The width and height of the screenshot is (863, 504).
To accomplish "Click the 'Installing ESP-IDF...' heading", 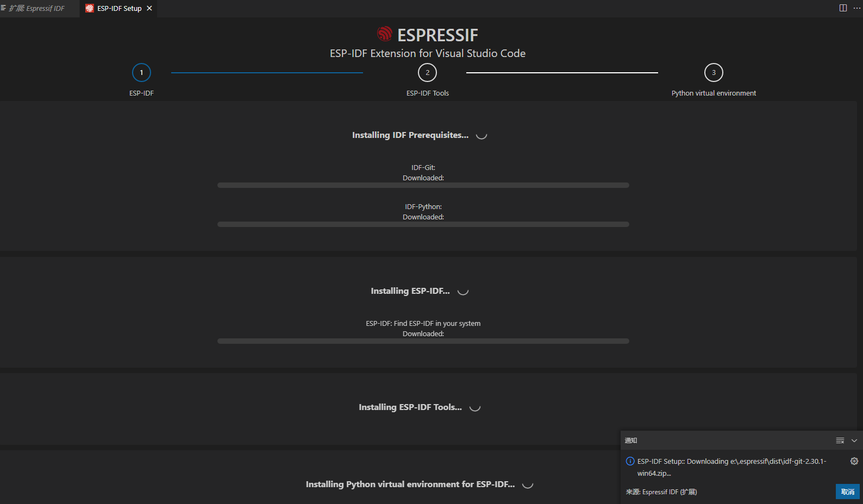I will click(410, 291).
